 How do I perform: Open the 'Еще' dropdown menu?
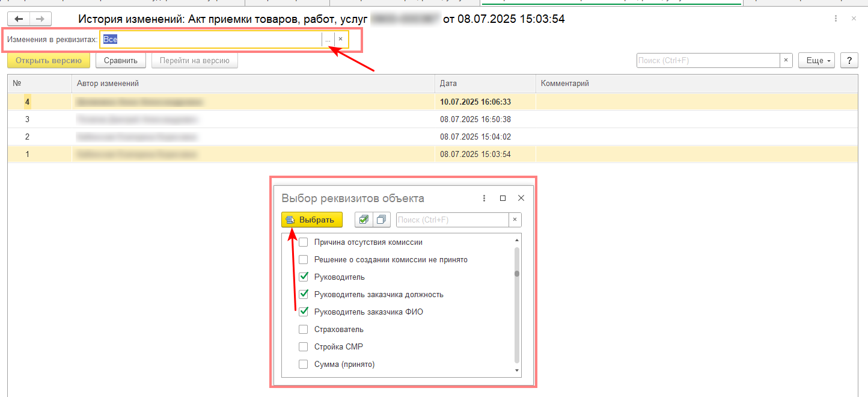[x=816, y=60]
